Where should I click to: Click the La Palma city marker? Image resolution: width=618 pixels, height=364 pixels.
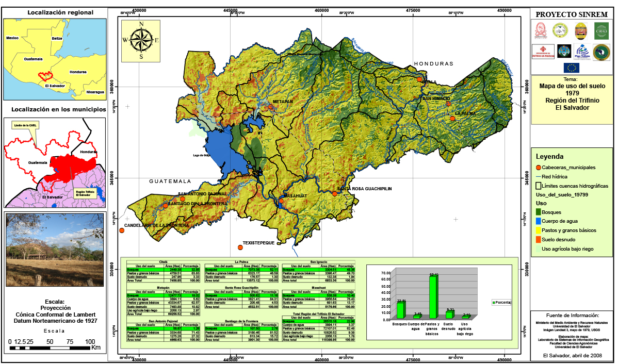[x=452, y=119]
